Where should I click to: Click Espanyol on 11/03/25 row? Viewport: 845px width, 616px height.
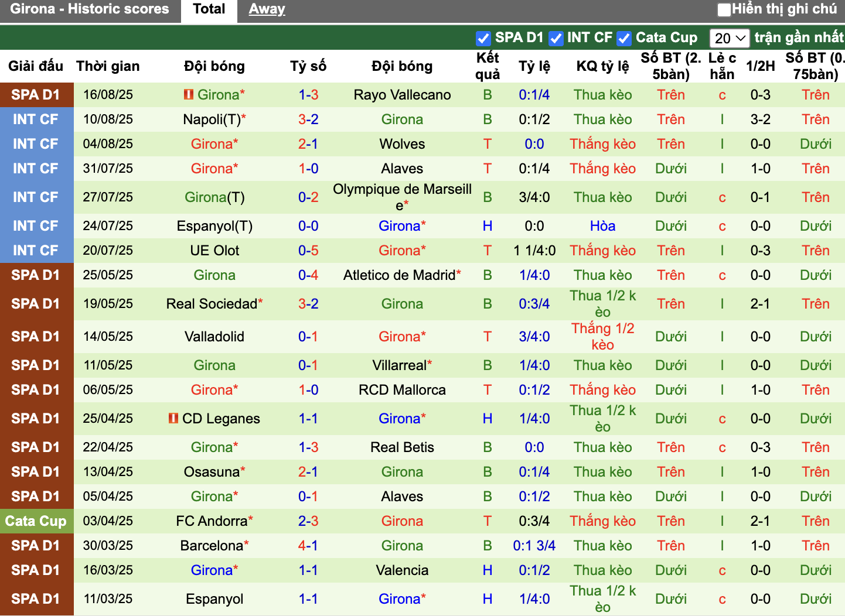[x=214, y=599]
